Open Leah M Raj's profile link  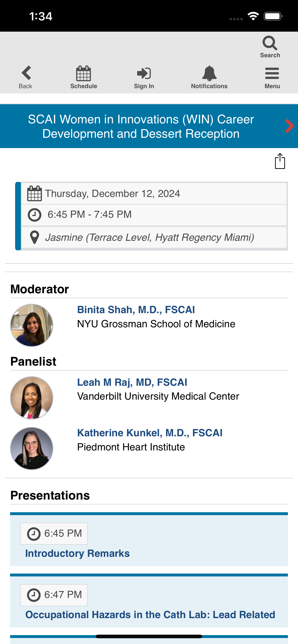point(132,382)
